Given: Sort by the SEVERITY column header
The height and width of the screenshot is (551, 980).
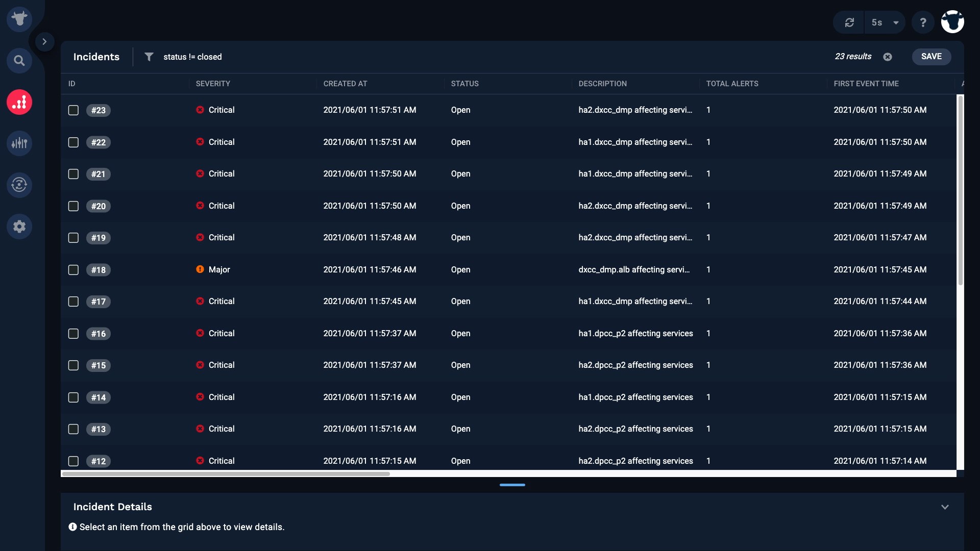Looking at the screenshot, I should tap(213, 84).
